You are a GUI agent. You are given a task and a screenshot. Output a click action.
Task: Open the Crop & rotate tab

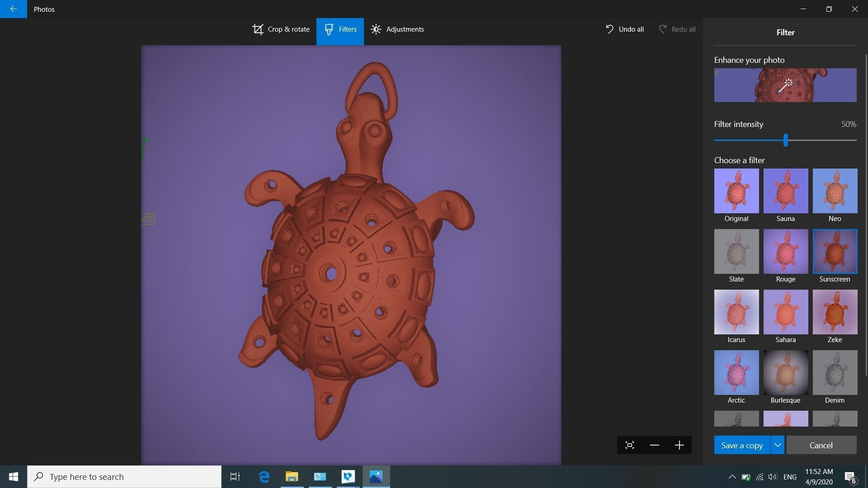click(281, 29)
